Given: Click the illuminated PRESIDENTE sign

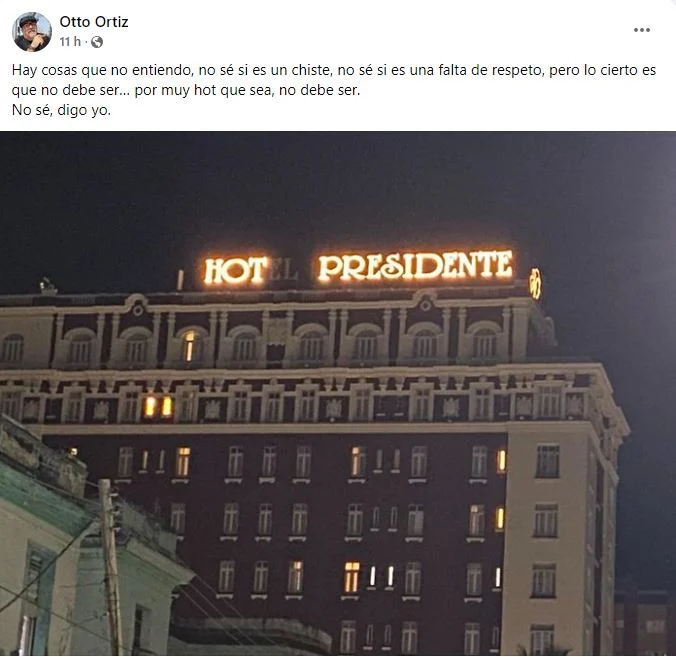Looking at the screenshot, I should pos(415,266).
